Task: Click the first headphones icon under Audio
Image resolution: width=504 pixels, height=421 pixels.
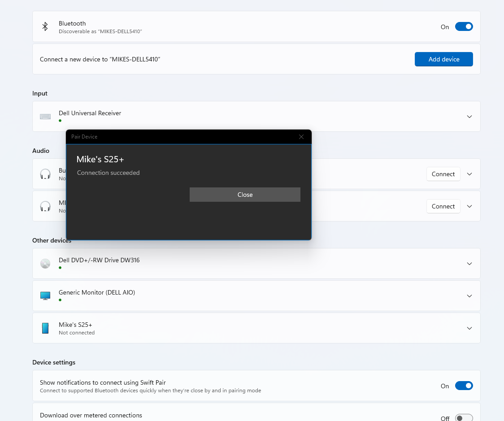Action: point(45,174)
